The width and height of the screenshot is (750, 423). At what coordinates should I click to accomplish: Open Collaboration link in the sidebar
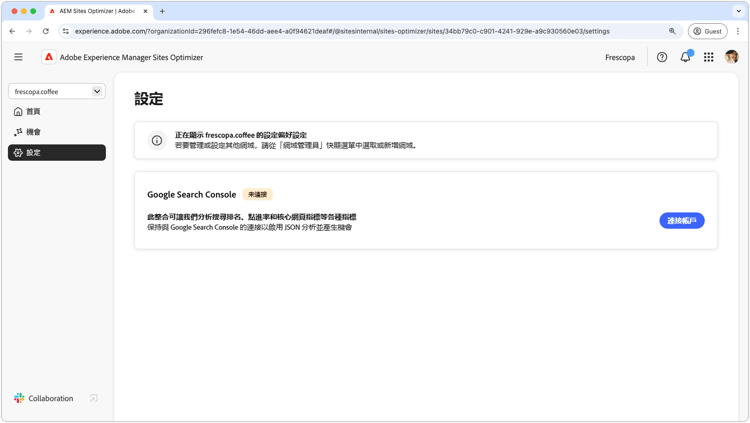pyautogui.click(x=51, y=398)
